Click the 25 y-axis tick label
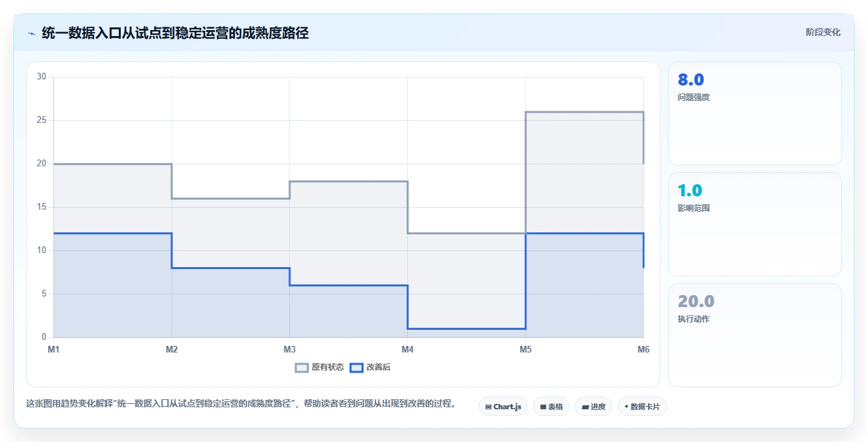 tap(41, 120)
